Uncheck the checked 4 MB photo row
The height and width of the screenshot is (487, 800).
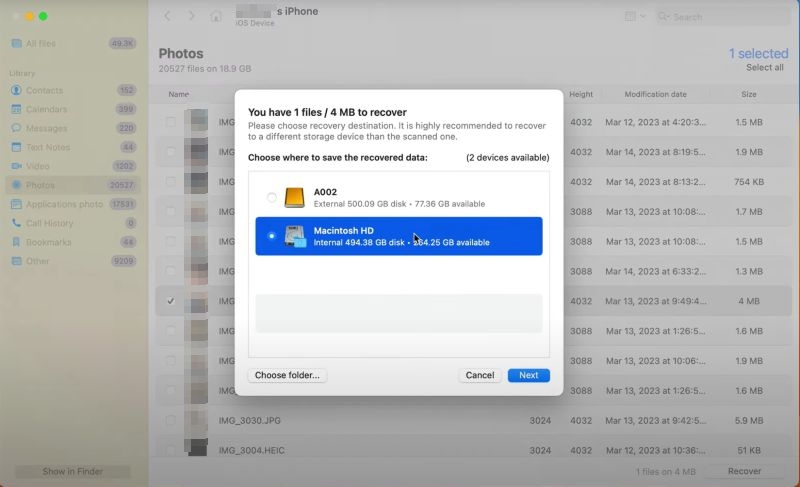(170, 301)
